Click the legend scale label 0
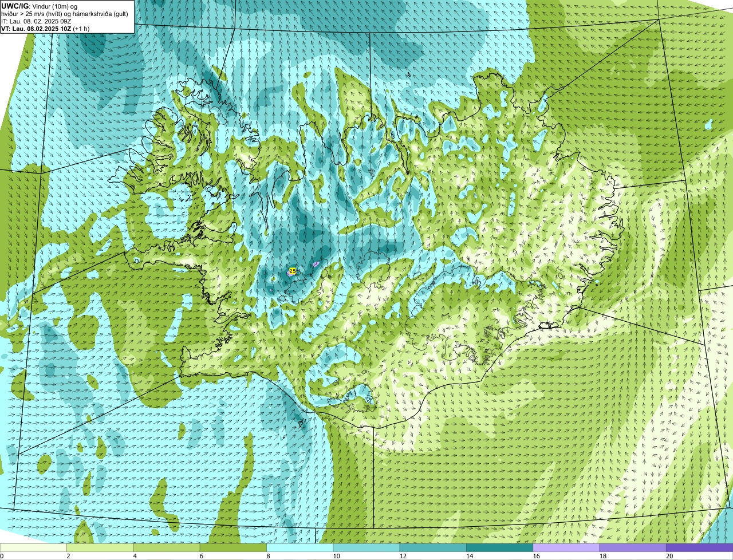The width and height of the screenshot is (733, 560). [2, 556]
